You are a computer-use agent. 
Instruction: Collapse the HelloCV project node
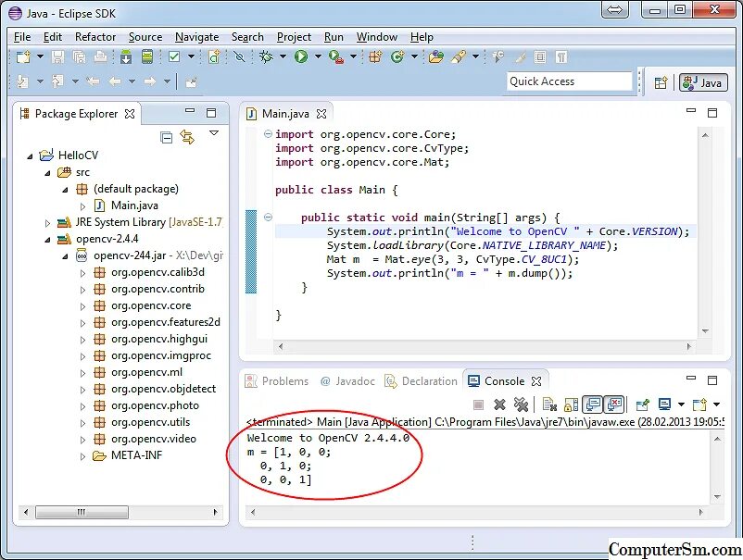tap(30, 156)
